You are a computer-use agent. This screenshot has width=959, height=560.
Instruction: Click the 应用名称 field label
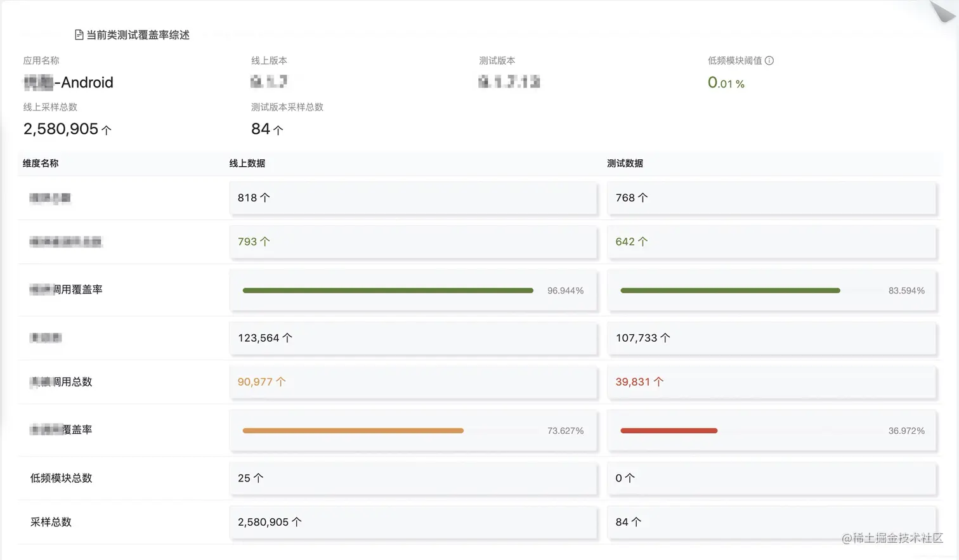coord(41,61)
